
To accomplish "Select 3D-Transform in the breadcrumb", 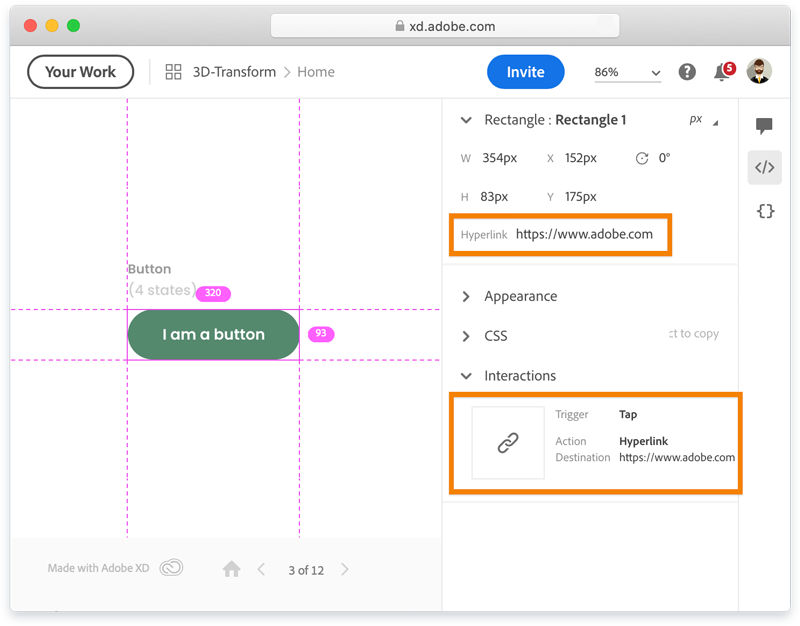I will (234, 71).
